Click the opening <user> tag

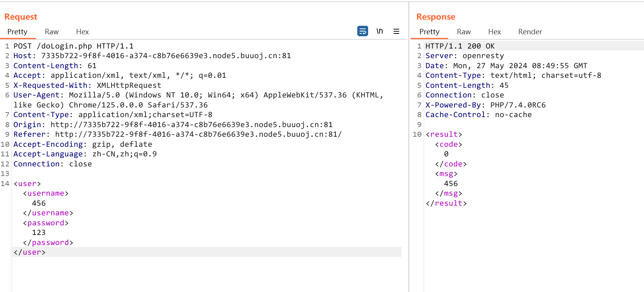27,183
